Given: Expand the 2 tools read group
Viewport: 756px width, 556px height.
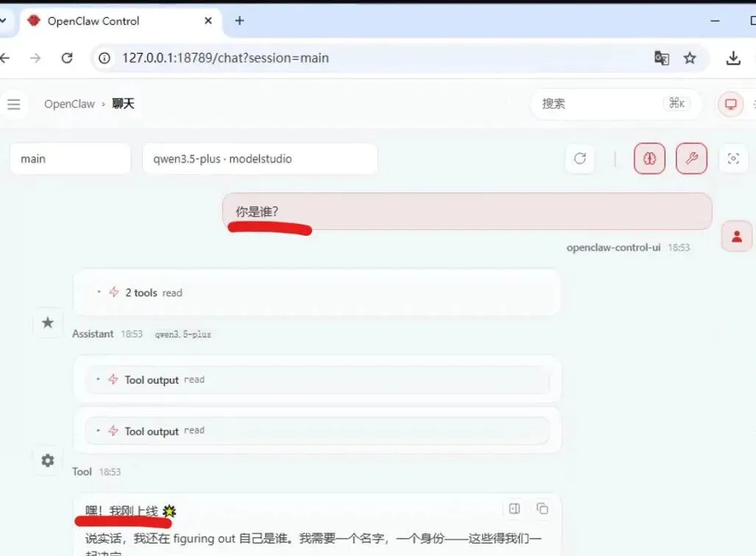Looking at the screenshot, I should pyautogui.click(x=317, y=292).
